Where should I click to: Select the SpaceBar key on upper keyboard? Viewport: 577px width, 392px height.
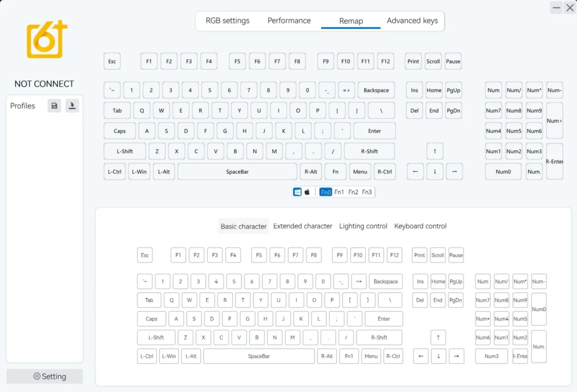[x=237, y=172]
